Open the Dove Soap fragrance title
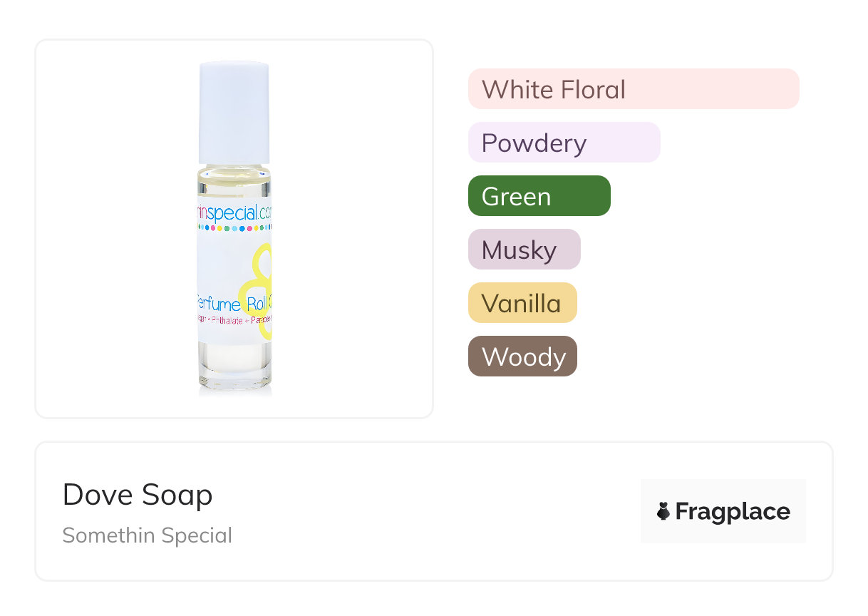The height and width of the screenshot is (616, 868). (138, 495)
